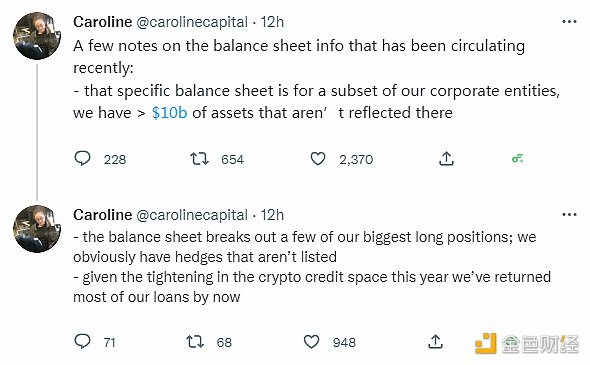View Caroline's avatar on the second tweet
Image resolution: width=590 pixels, height=365 pixels.
click(x=37, y=229)
